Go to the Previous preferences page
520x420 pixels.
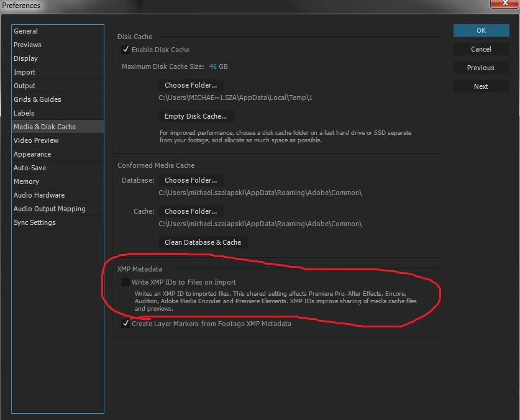(481, 68)
